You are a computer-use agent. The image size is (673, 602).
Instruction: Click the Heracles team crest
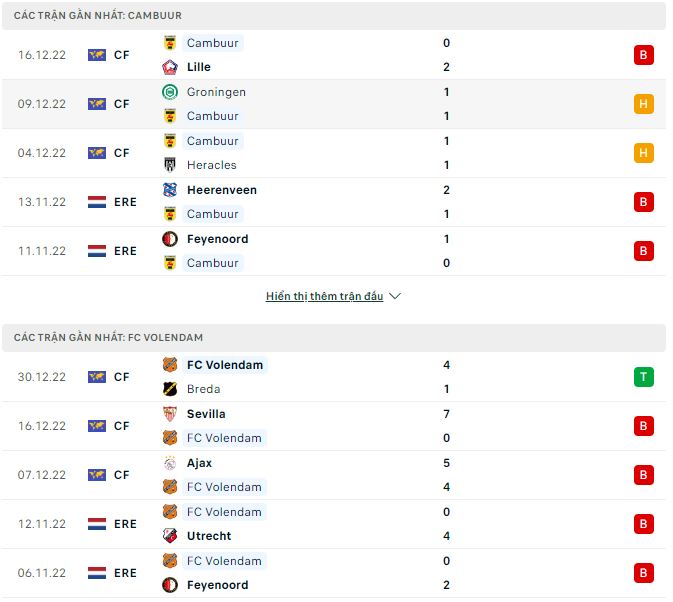point(169,165)
